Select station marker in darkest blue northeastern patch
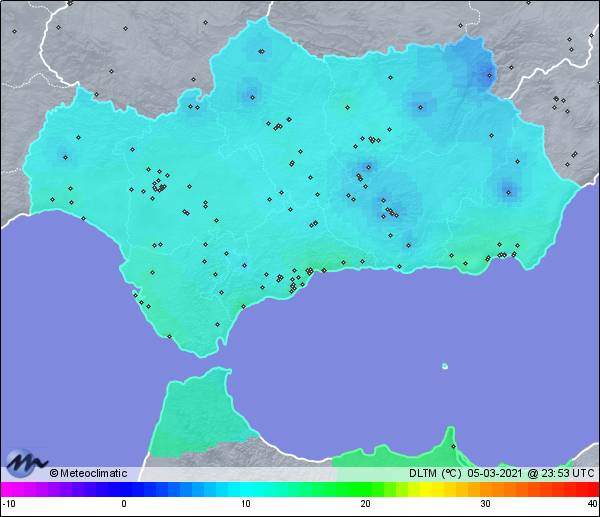Viewport: 600px width, 517px height. pos(489,75)
